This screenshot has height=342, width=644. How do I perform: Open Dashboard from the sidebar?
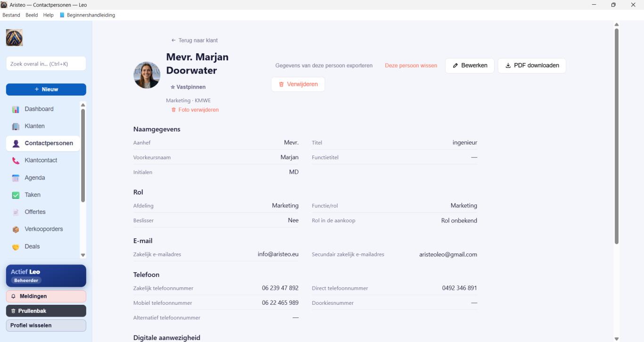(x=43, y=109)
